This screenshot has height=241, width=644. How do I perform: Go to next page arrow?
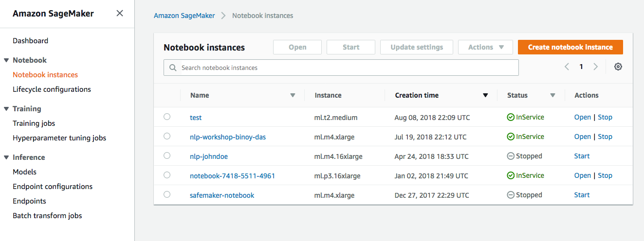pyautogui.click(x=595, y=67)
